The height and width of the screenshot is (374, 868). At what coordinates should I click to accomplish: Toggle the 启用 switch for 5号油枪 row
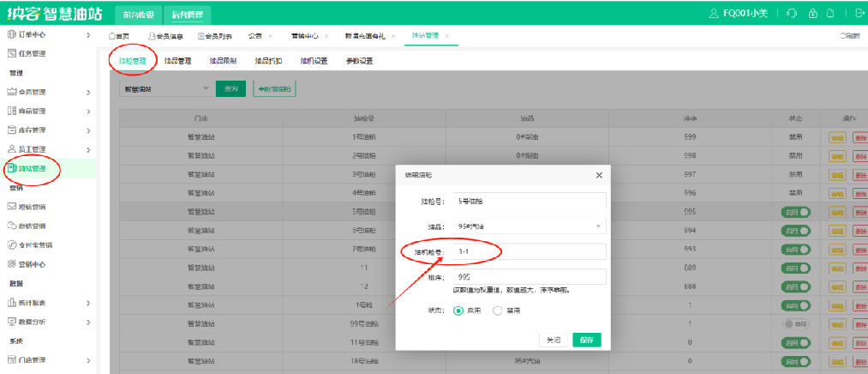point(794,212)
